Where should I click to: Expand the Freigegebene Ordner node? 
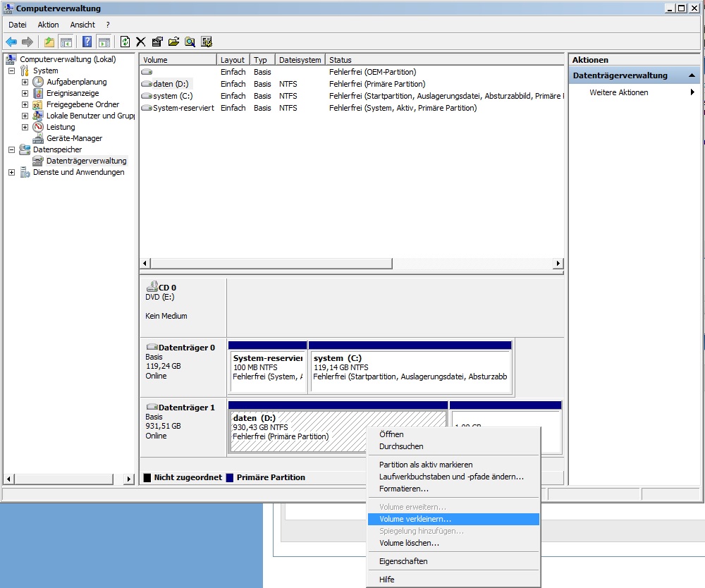25,104
